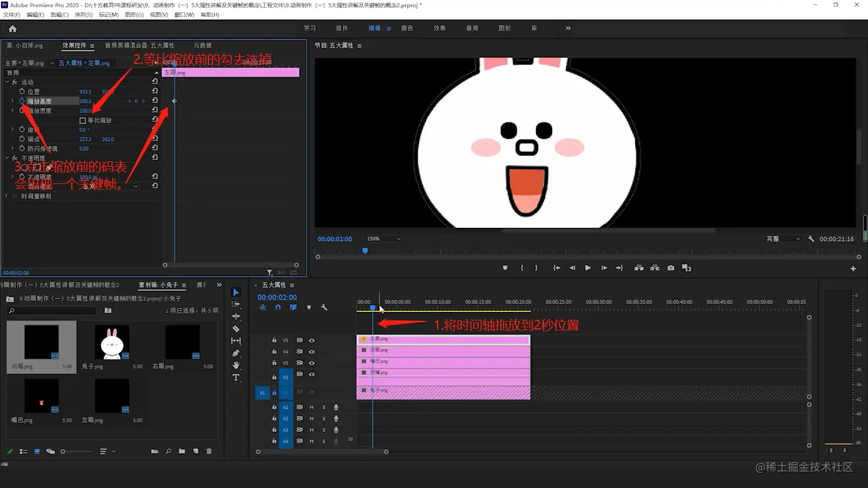This screenshot has width=868, height=488.
Task: Open the 序列(S) menu
Action: (x=84, y=15)
